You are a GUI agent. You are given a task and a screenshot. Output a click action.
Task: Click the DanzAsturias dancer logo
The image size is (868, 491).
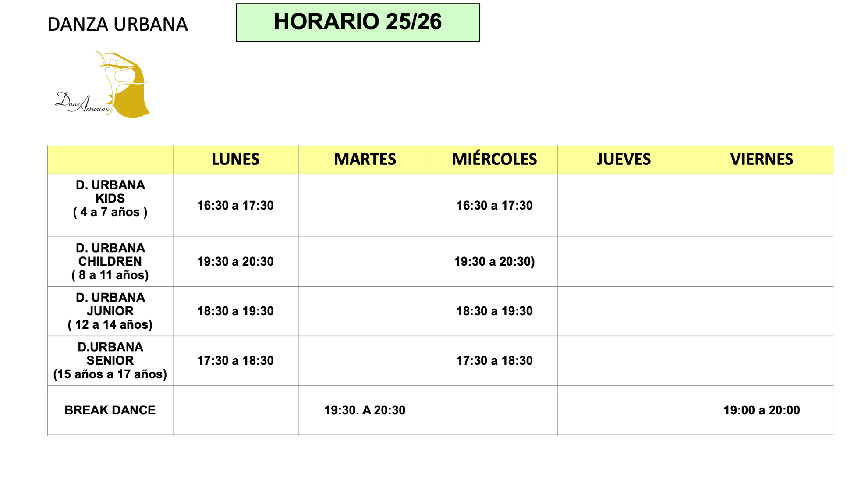(x=103, y=85)
